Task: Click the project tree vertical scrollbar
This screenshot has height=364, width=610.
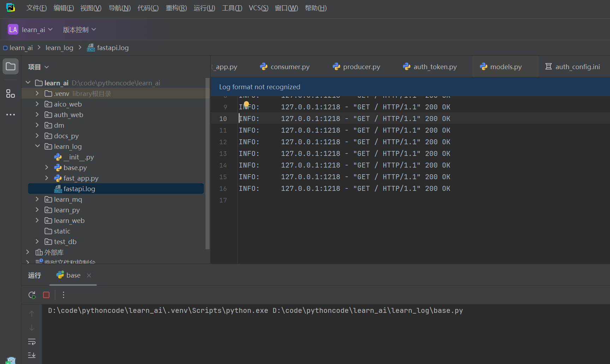Action: (x=208, y=162)
